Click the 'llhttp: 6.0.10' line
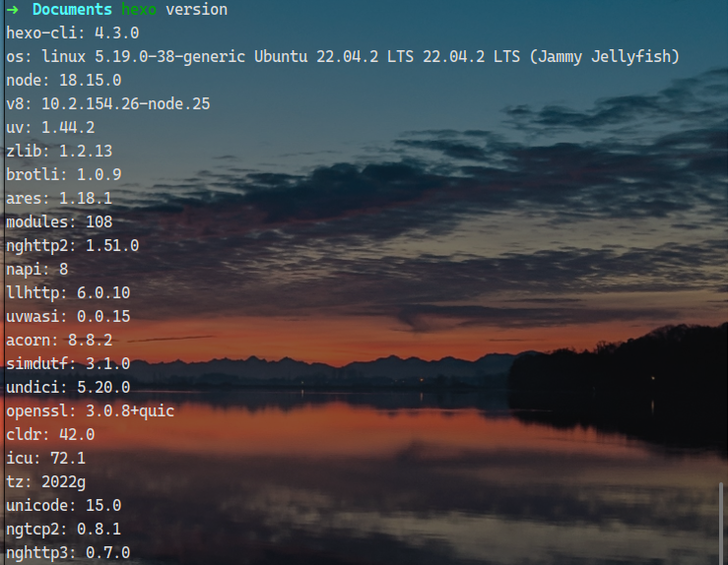 (68, 292)
